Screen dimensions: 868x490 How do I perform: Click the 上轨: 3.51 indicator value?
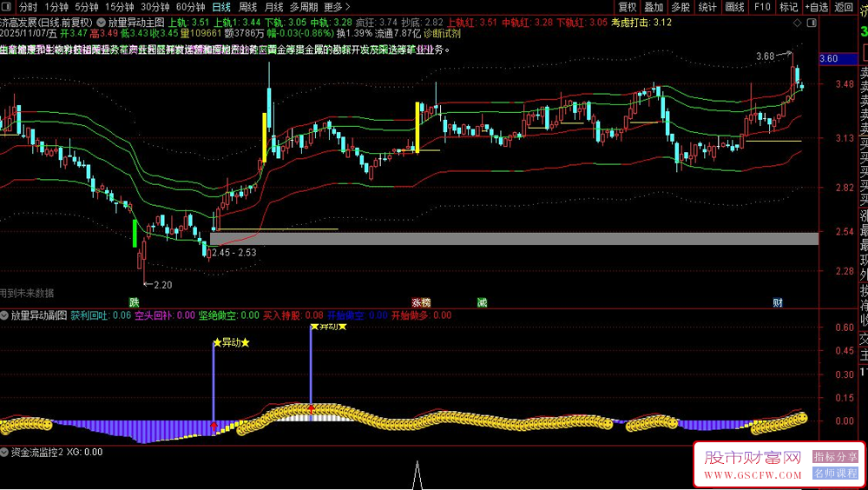point(188,23)
